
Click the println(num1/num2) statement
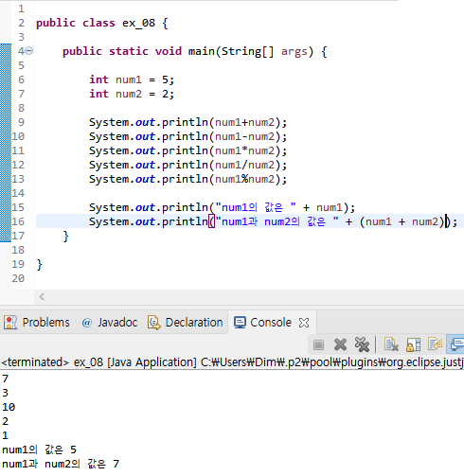[x=187, y=165]
